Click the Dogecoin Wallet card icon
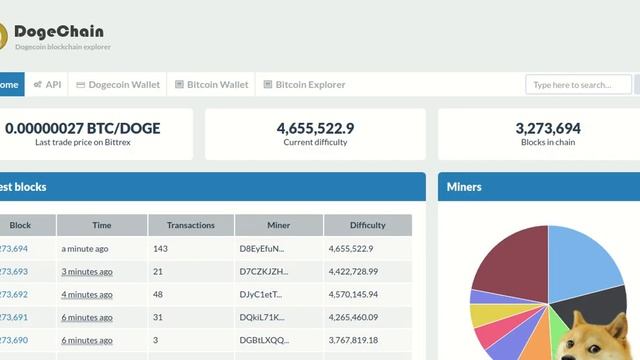 [x=80, y=84]
